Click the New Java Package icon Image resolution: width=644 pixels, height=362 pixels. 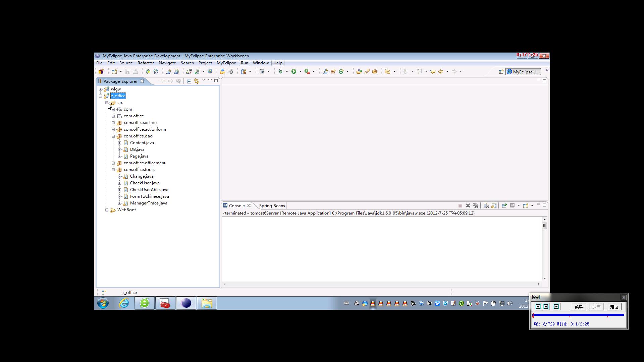(x=333, y=71)
